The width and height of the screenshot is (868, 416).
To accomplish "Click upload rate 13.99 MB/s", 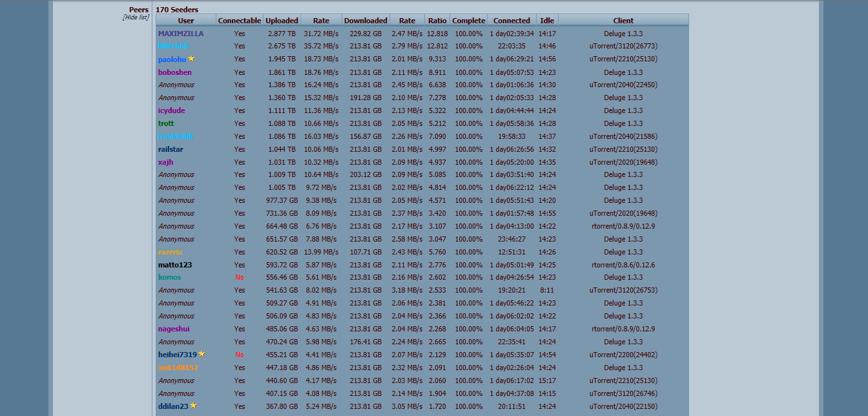I will coord(321,252).
